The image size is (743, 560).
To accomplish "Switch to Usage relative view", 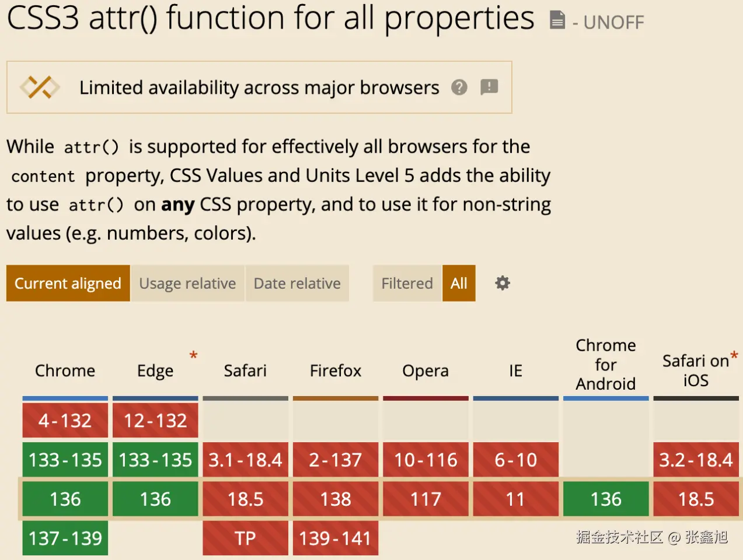I will click(187, 283).
